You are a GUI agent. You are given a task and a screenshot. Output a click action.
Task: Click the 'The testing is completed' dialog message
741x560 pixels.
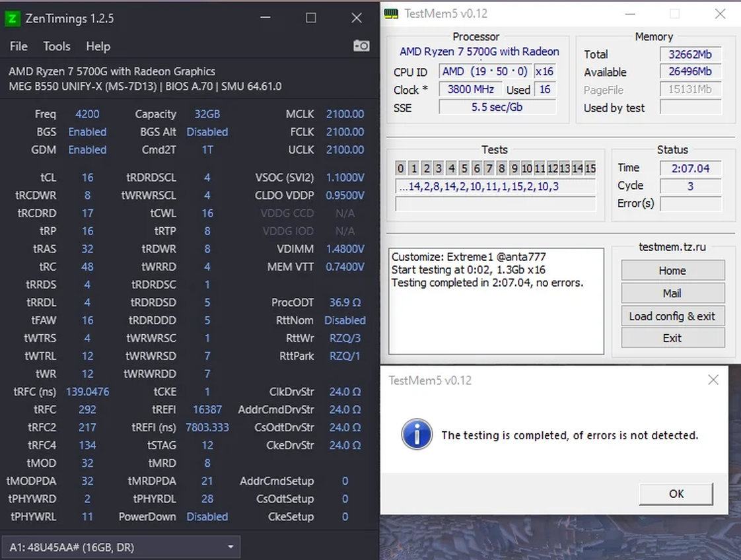(569, 435)
